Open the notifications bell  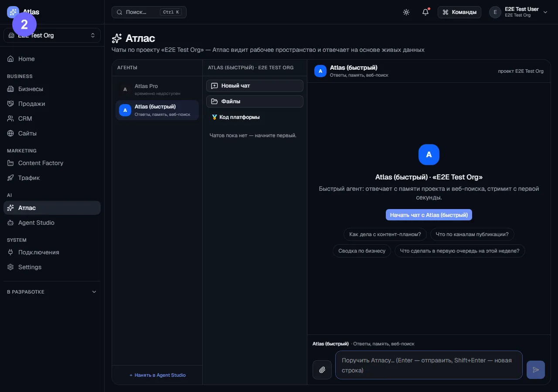tap(425, 12)
